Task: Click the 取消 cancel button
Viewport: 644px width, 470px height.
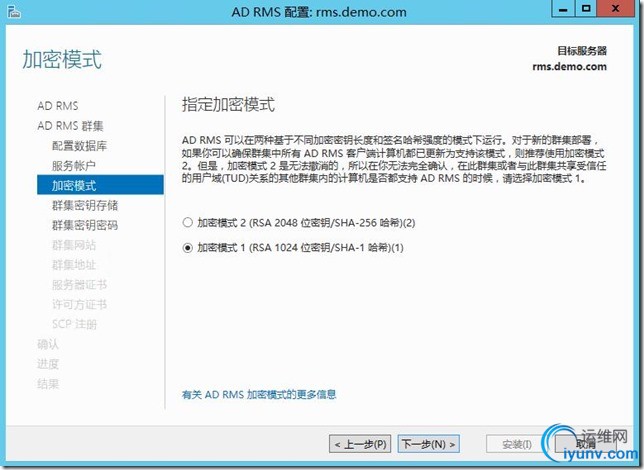Action: [585, 444]
